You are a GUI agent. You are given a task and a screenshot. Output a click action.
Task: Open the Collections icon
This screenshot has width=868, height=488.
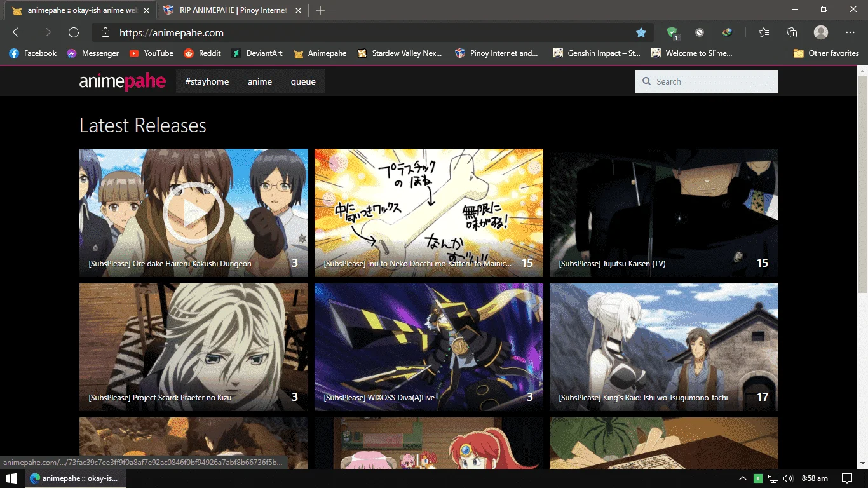tap(792, 32)
